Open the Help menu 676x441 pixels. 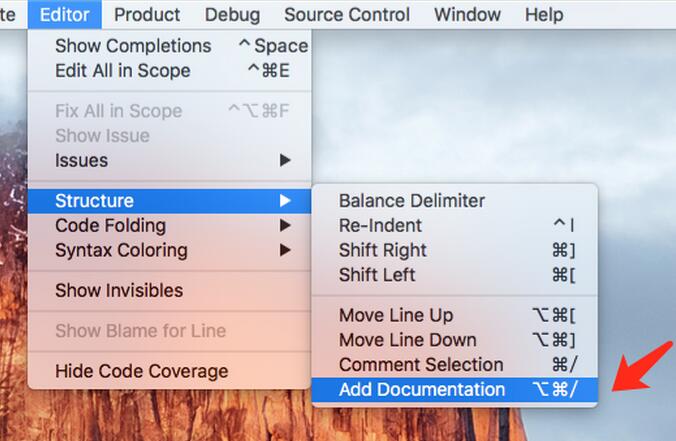coord(544,15)
